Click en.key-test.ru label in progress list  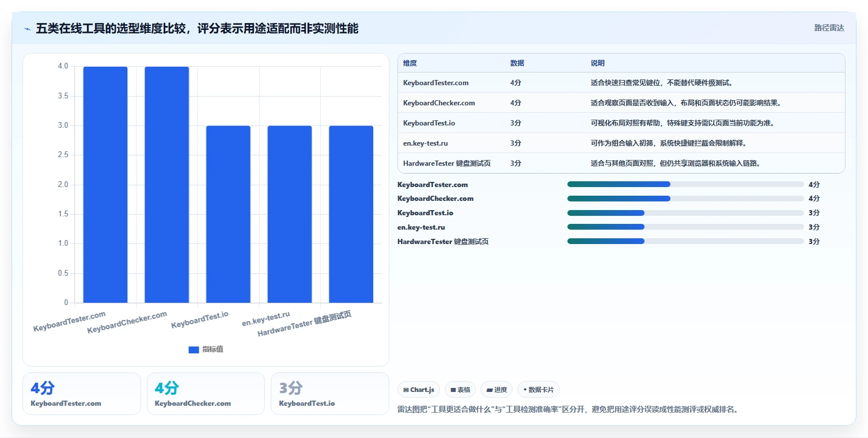click(421, 227)
